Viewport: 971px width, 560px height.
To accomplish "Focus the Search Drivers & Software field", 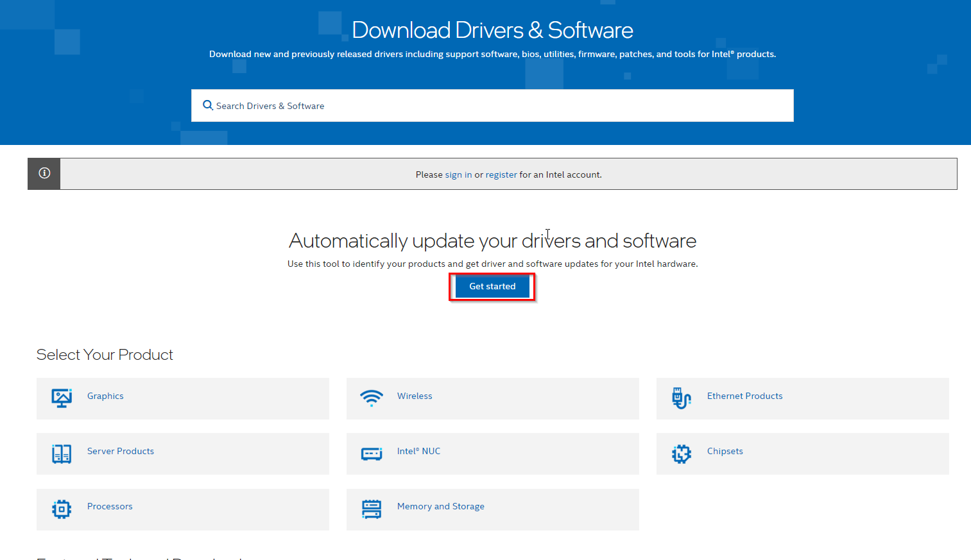I will click(492, 105).
